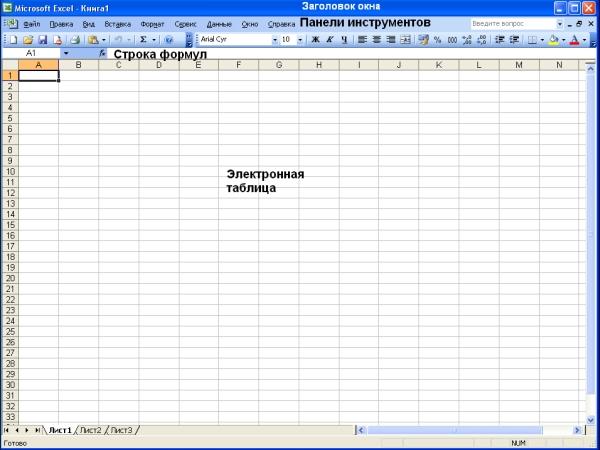This screenshot has height=450, width=600.
Task: Click the Currency format icon
Action: pyautogui.click(x=422, y=40)
